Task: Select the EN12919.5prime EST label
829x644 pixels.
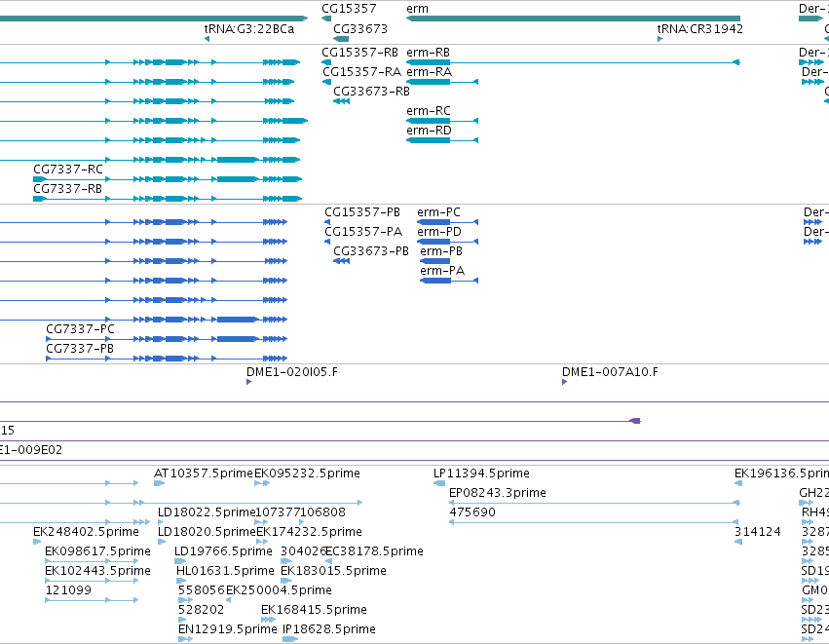Action: [x=227, y=629]
